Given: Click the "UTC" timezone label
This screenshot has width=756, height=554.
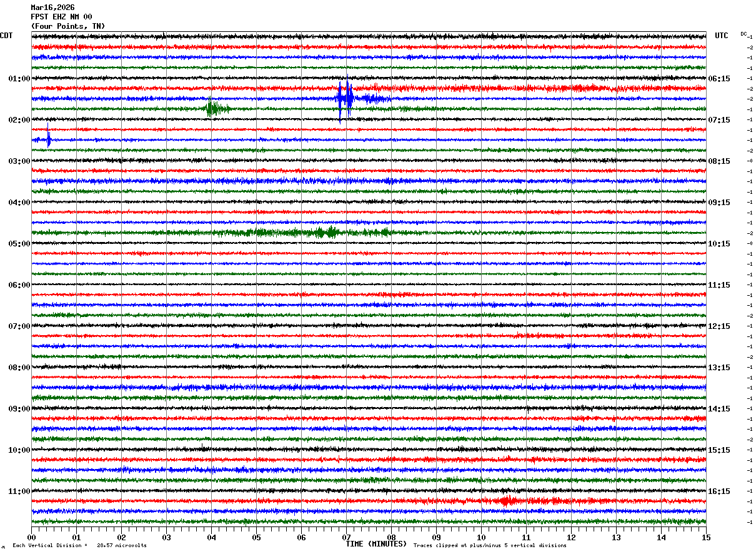Looking at the screenshot, I should pos(722,36).
